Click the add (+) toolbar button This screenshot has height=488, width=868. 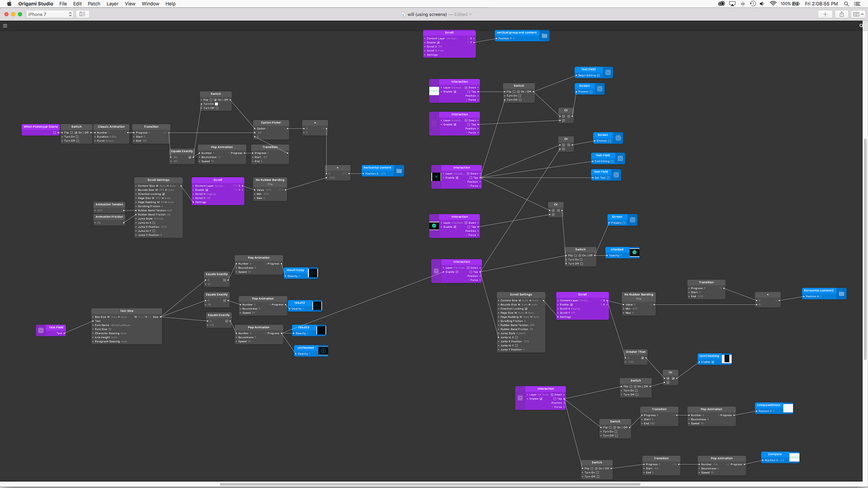pyautogui.click(x=825, y=14)
